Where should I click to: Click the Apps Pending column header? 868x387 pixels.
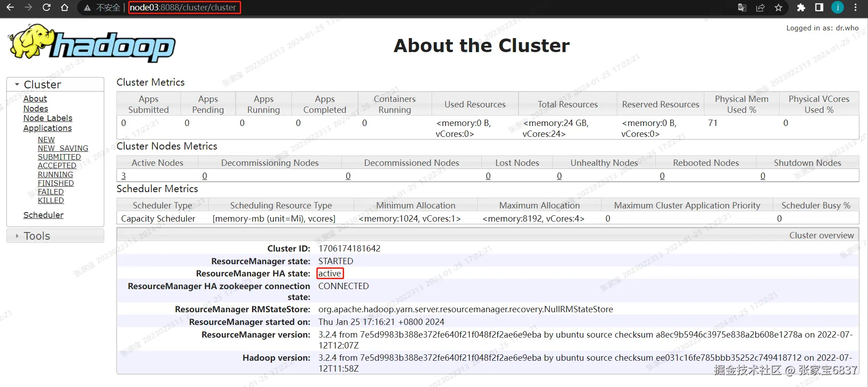tap(208, 104)
